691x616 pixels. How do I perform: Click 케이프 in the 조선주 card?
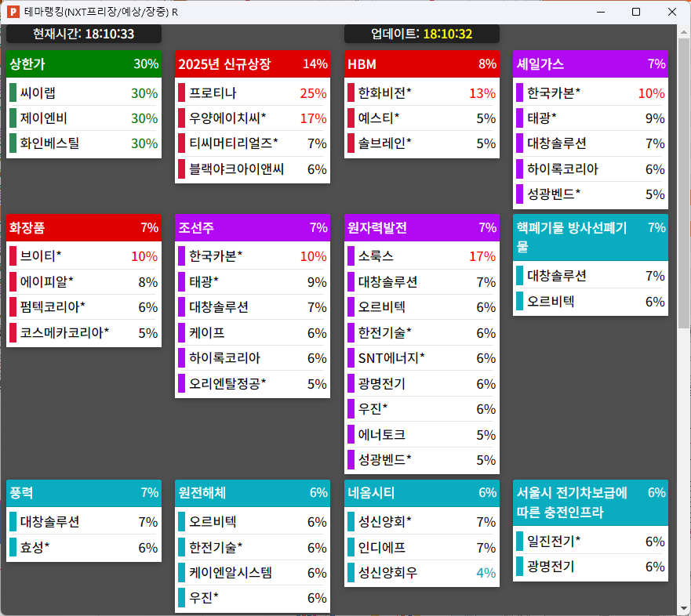(x=253, y=333)
